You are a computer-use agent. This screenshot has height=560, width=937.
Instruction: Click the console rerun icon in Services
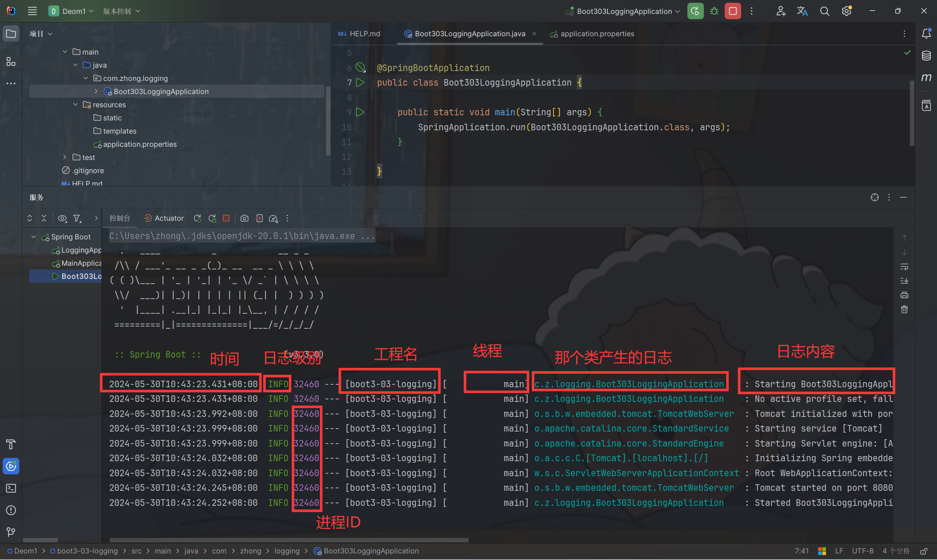coord(197,218)
